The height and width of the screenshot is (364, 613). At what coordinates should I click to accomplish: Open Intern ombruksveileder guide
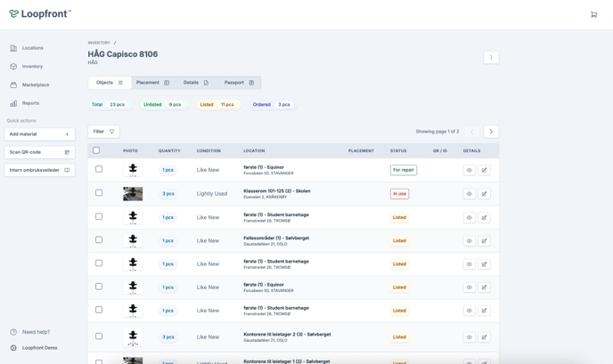pyautogui.click(x=39, y=170)
